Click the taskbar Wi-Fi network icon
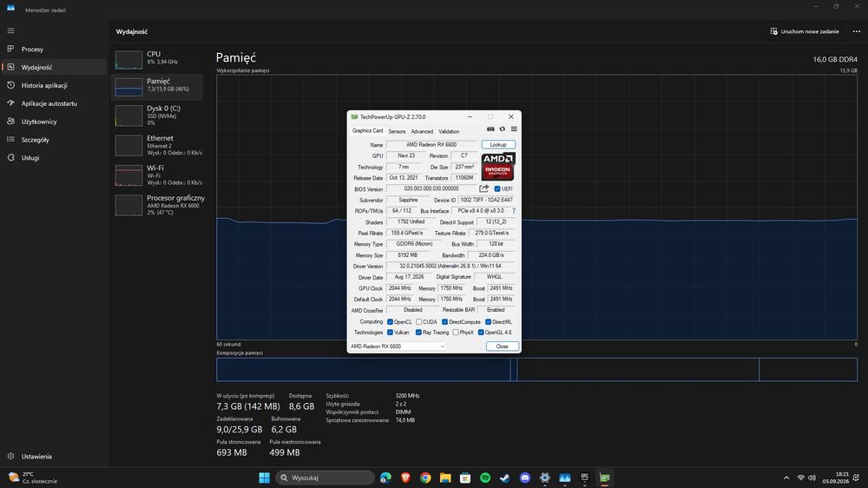Image resolution: width=868 pixels, height=488 pixels. 800,478
